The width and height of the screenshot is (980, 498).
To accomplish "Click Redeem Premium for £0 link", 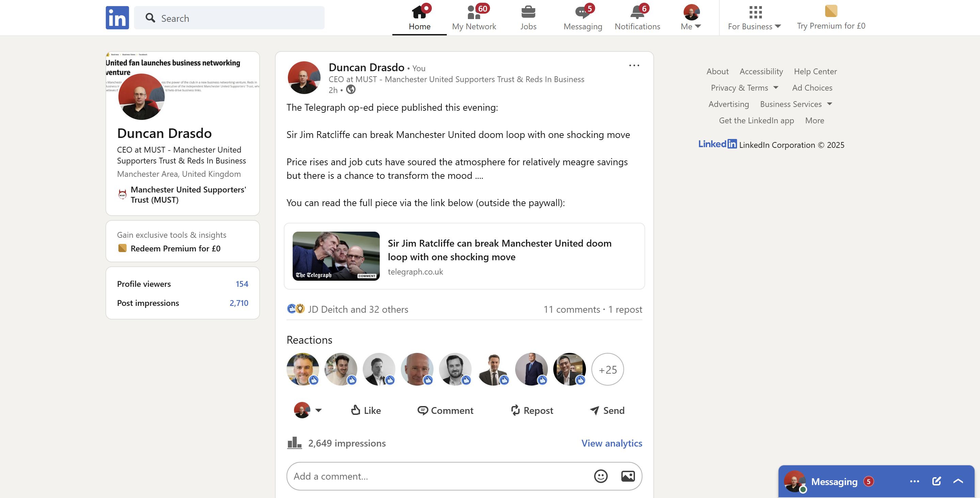I will pyautogui.click(x=175, y=249).
